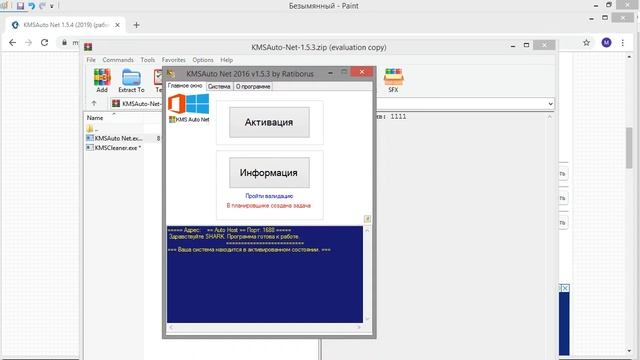This screenshot has width=640, height=360.
Task: Open the Commands menu in WinRAR
Action: pyautogui.click(x=118, y=60)
